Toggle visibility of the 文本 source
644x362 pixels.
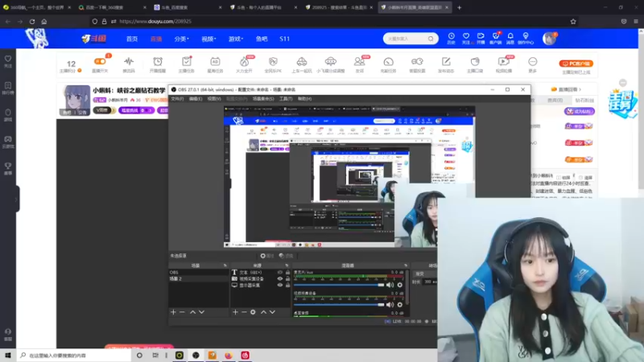pyautogui.click(x=280, y=273)
